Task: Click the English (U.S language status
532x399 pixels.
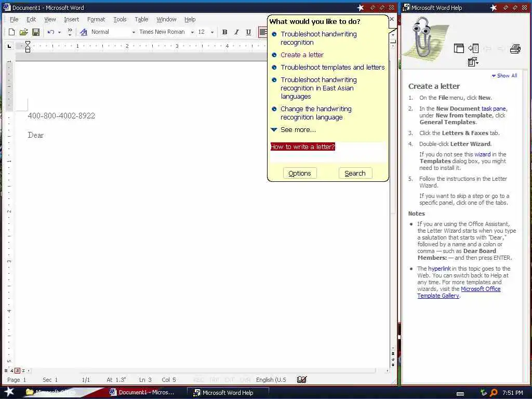Action: (271, 380)
